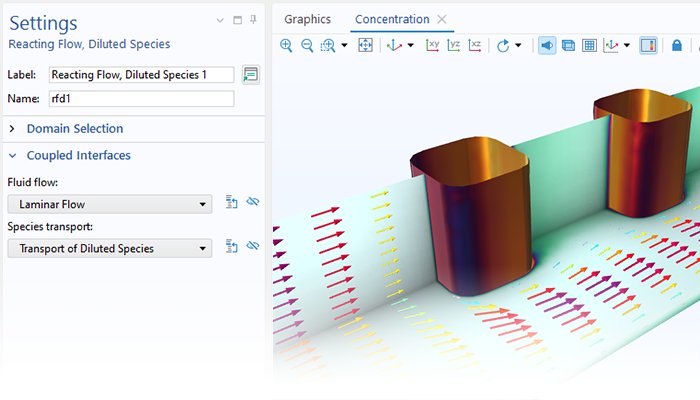Open the Transport of Diluted Species dropdown

pos(110,248)
